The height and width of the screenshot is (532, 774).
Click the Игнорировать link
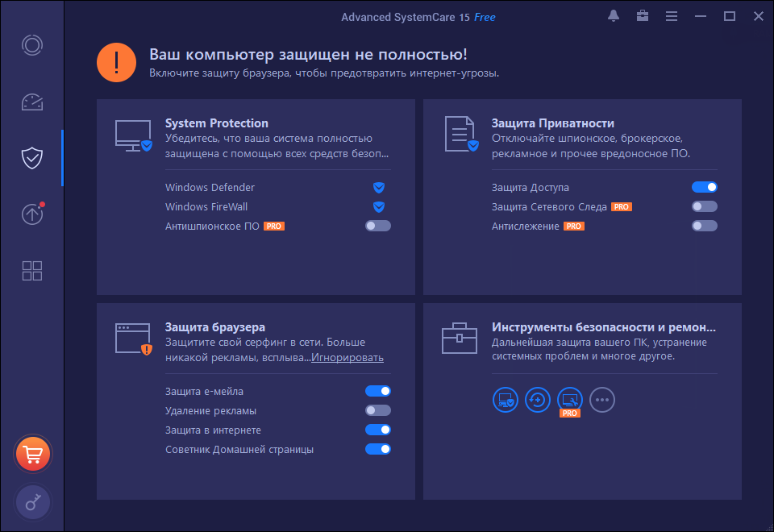point(347,358)
